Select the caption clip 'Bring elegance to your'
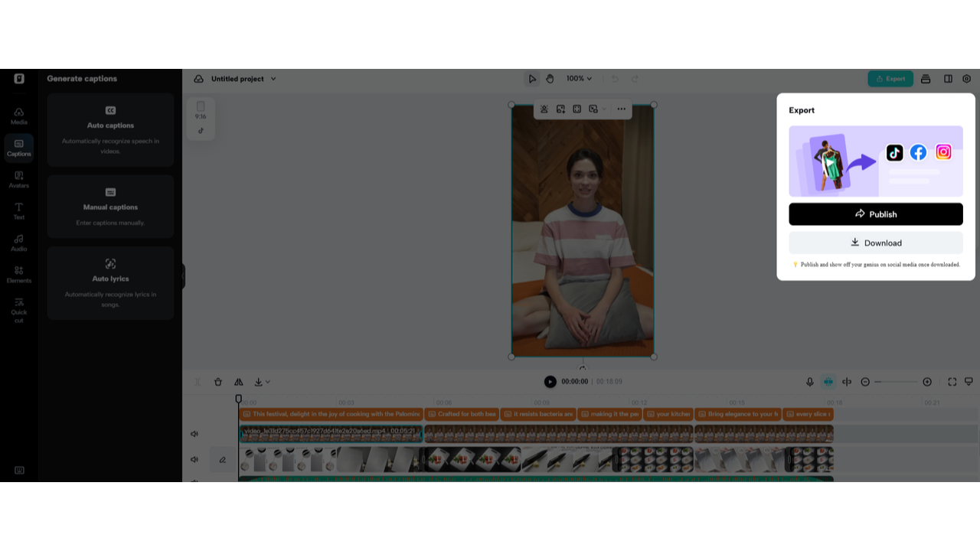 738,414
